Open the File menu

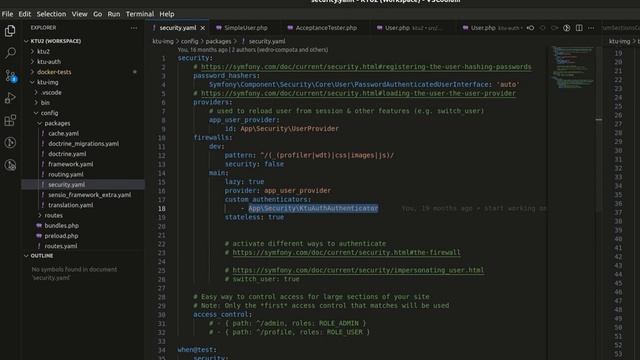[x=7, y=14]
